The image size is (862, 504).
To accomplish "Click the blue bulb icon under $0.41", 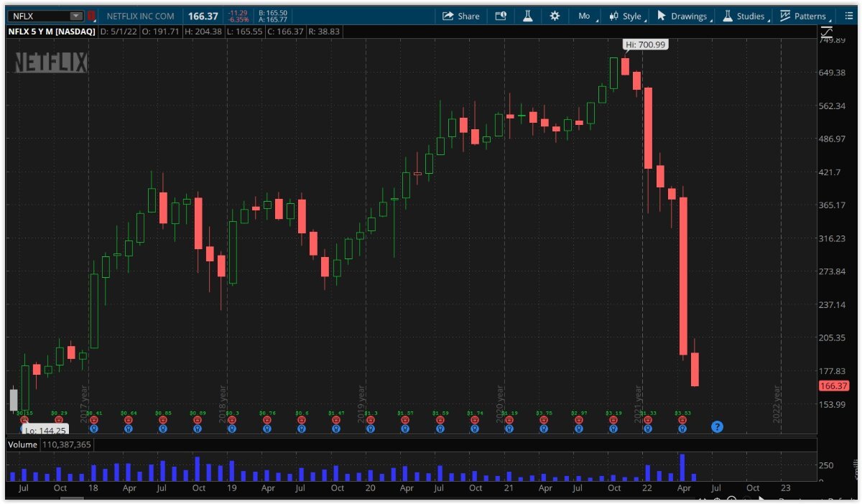I will click(93, 429).
